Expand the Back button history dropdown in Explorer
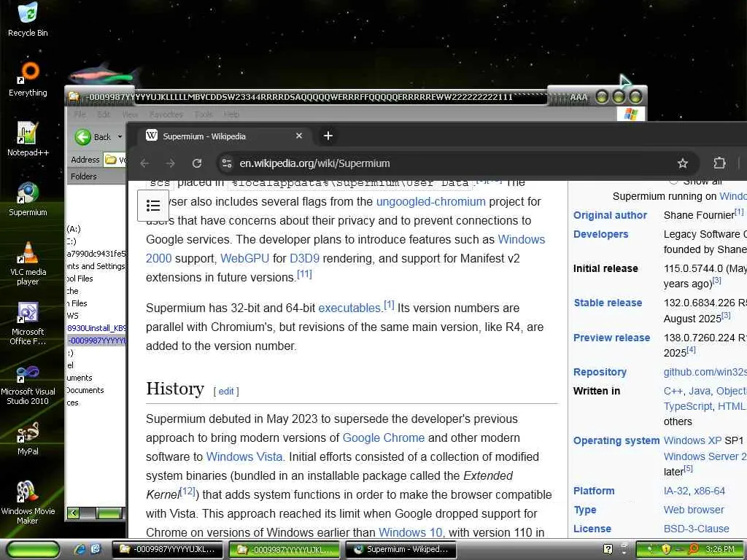This screenshot has width=747, height=560. pos(120,137)
